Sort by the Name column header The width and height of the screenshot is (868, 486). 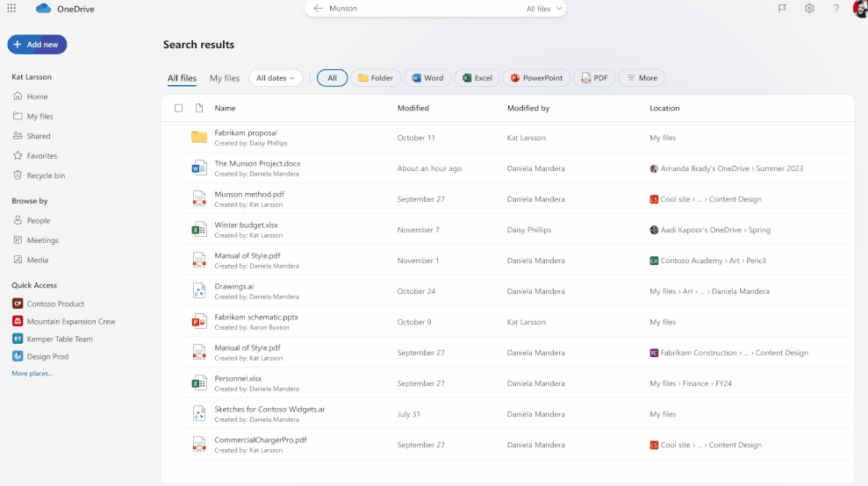225,108
